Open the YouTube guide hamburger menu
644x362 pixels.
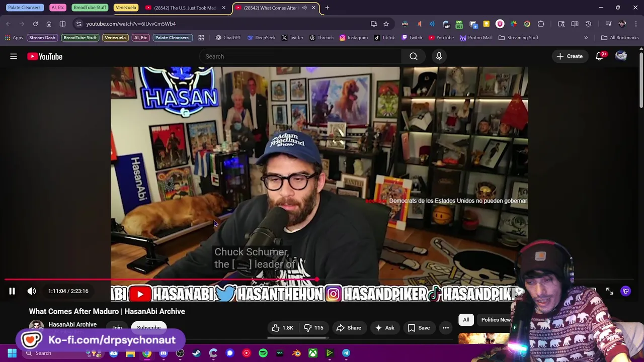[14, 56]
